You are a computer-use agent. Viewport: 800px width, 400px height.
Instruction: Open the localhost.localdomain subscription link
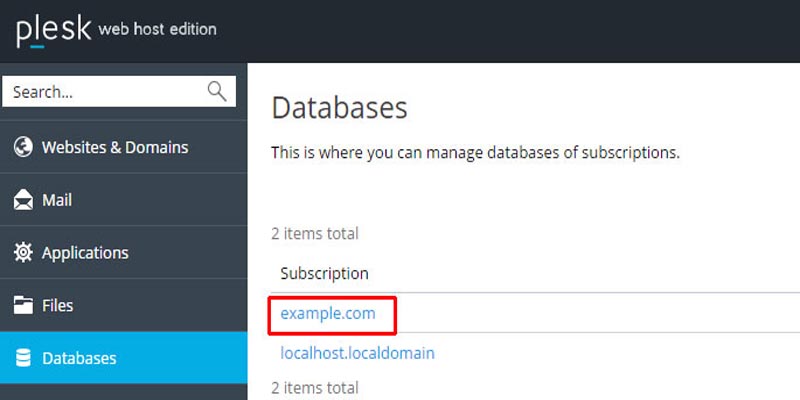coord(357,353)
